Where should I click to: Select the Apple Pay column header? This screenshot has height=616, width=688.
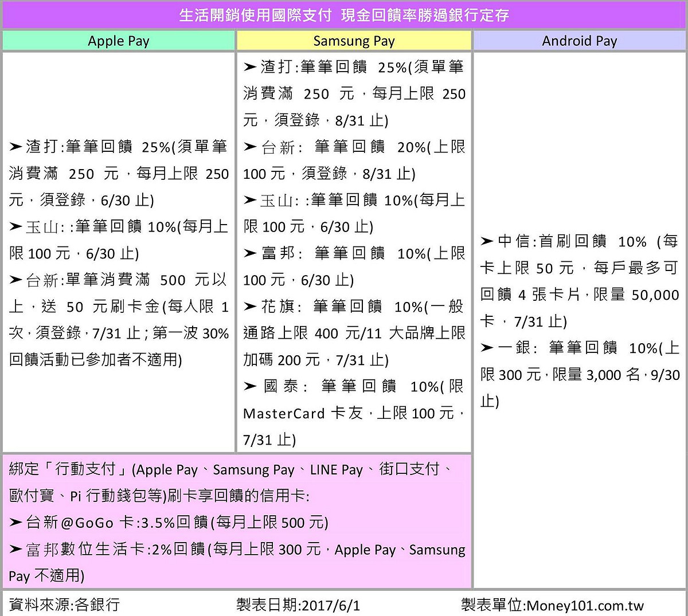[119, 41]
